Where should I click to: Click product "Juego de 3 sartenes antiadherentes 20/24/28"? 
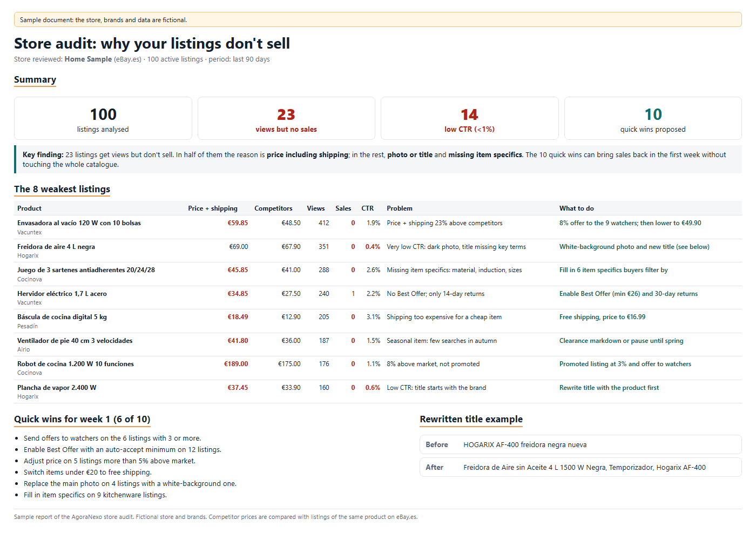pyautogui.click(x=86, y=270)
